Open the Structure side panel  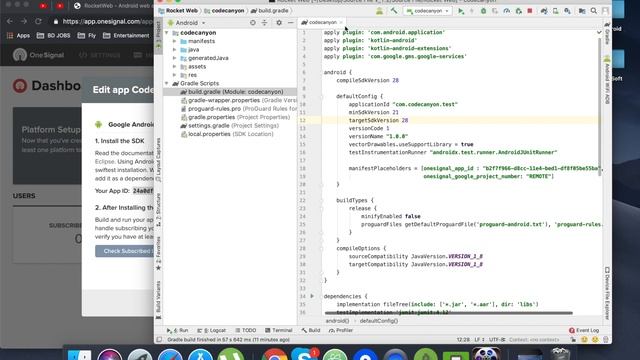(x=158, y=210)
